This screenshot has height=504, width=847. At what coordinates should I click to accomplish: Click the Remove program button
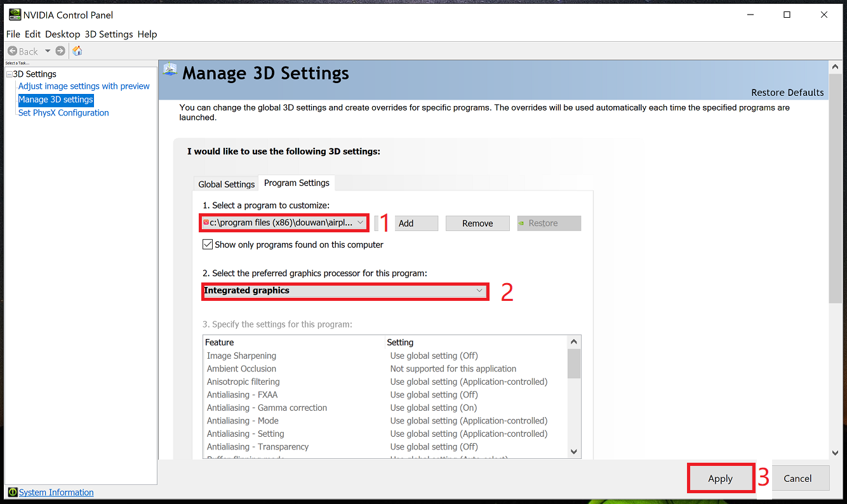pyautogui.click(x=477, y=223)
